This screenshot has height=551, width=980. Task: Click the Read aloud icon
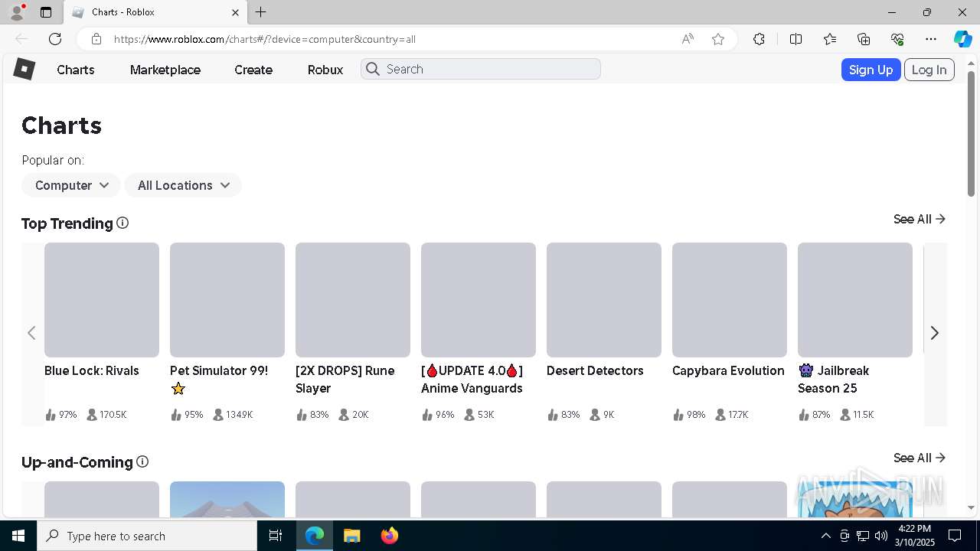coord(688,39)
